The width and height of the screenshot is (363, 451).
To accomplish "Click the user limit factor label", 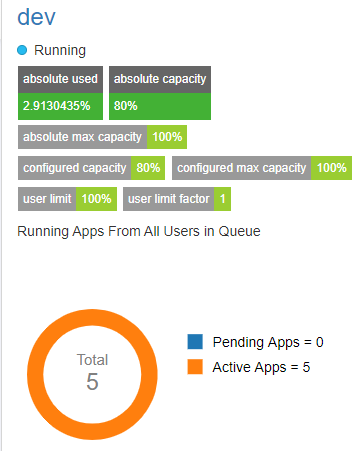I will pos(169,199).
